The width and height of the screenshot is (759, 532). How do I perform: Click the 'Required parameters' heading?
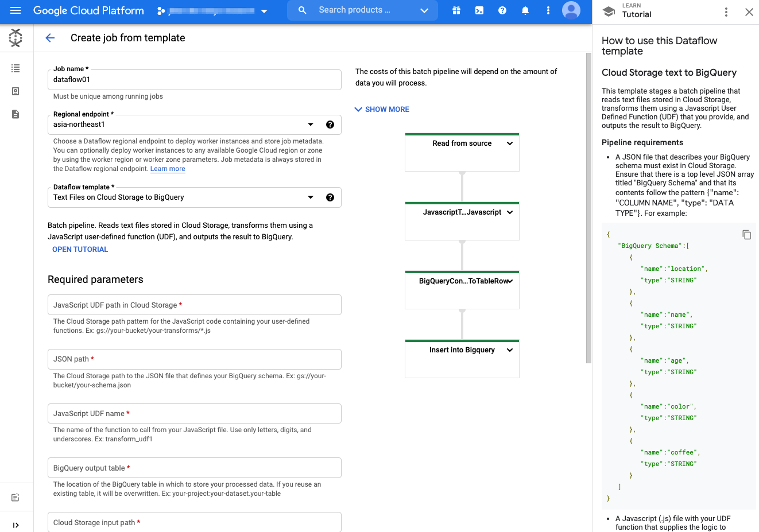(x=95, y=279)
